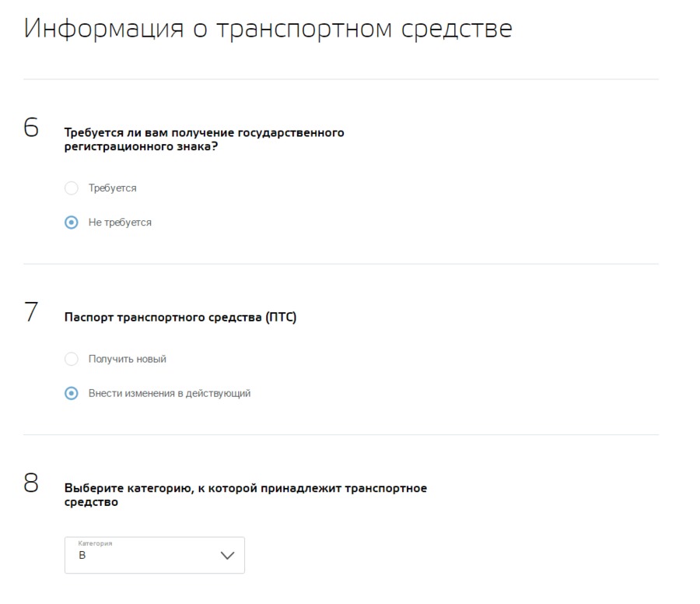The image size is (700, 604).
Task: Click the question about государственного регистрационного знака
Action: 204,139
